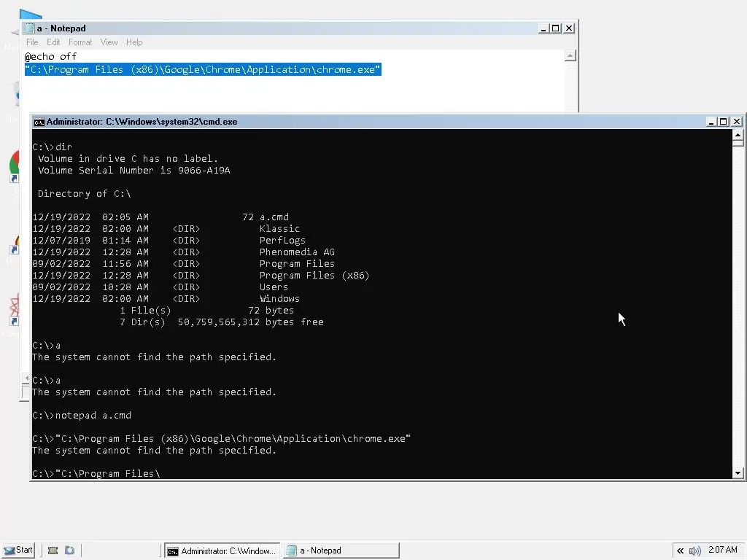
Task: Click the final 'system cannot find the path' message
Action: click(x=154, y=451)
